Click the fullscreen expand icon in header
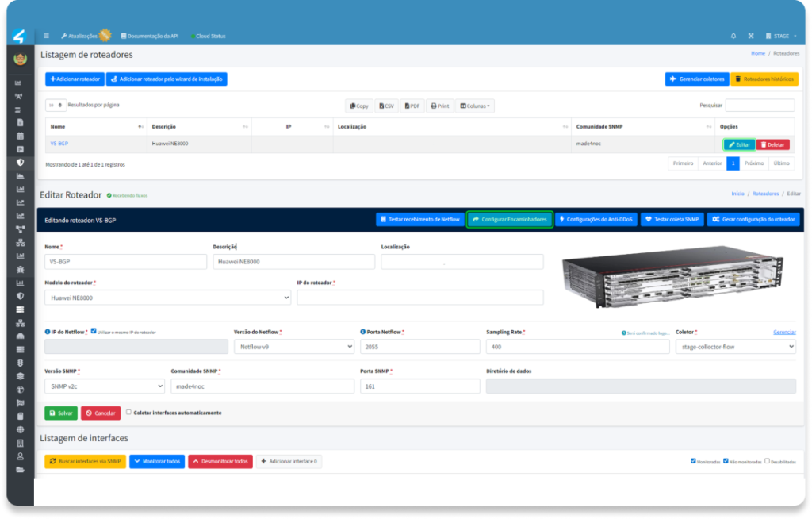Image resolution: width=812 pixels, height=519 pixels. tap(749, 36)
